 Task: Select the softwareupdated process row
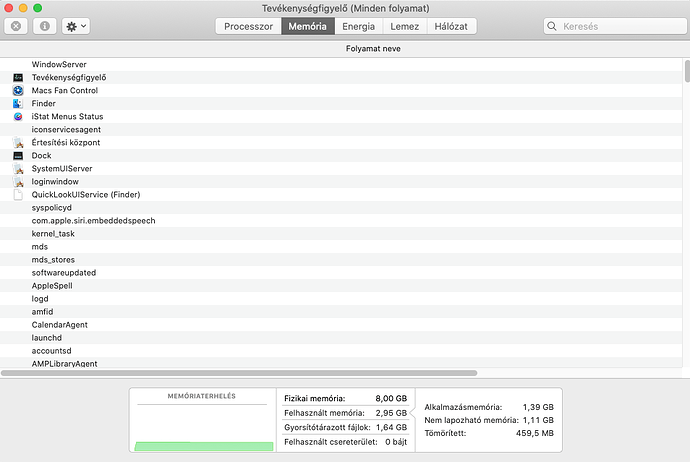[x=341, y=273]
